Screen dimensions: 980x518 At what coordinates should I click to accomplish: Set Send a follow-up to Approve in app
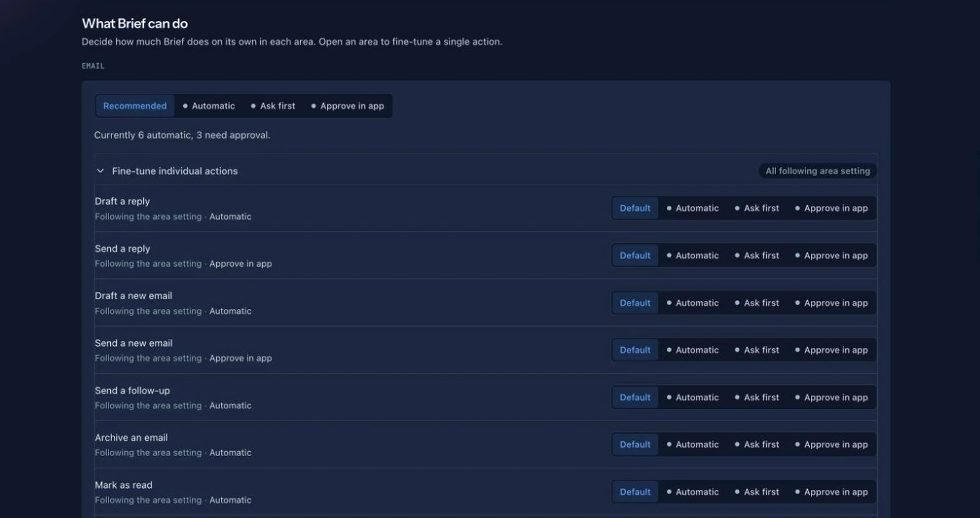[832, 397]
